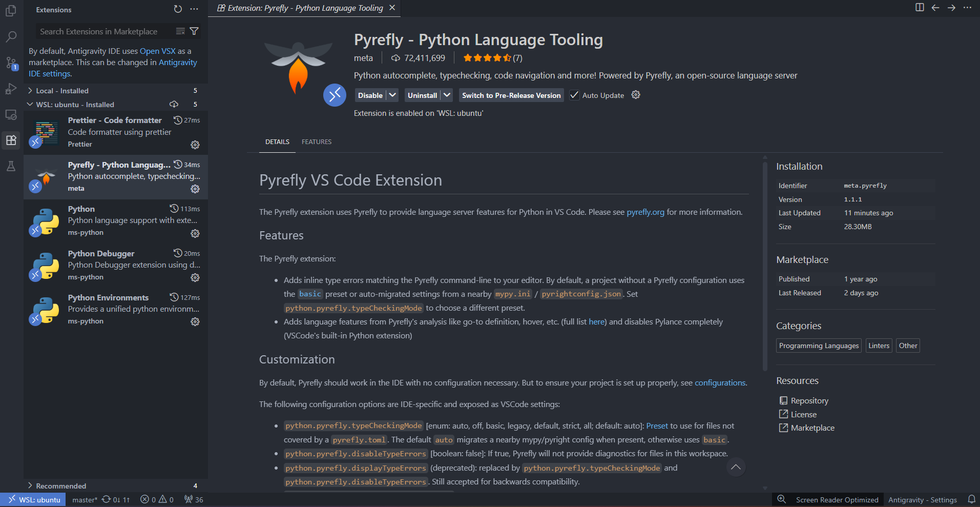This screenshot has height=507, width=980.
Task: Select the Python Environments extension row
Action: pyautogui.click(x=116, y=310)
